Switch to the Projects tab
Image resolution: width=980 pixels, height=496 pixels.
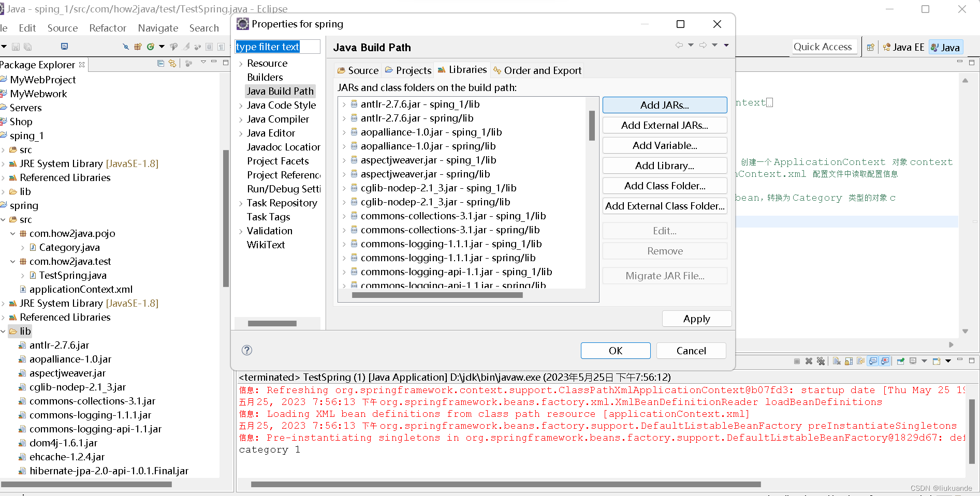[x=408, y=70]
